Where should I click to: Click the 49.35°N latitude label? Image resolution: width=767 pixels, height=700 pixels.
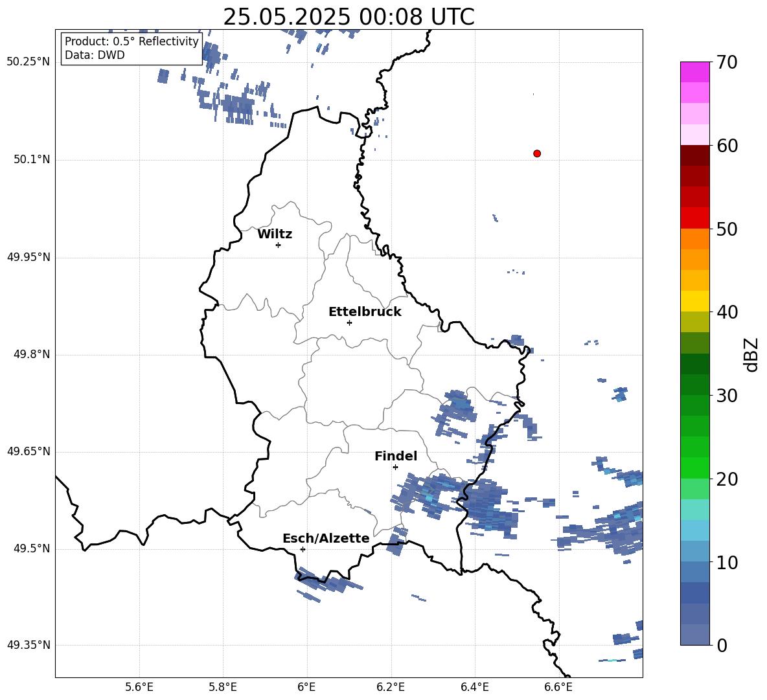point(29,645)
